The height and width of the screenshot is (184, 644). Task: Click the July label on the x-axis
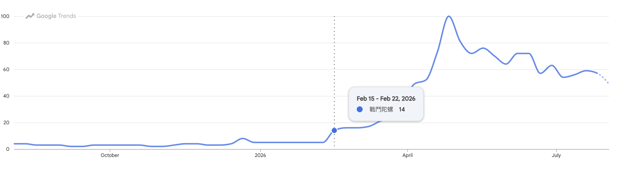click(556, 155)
